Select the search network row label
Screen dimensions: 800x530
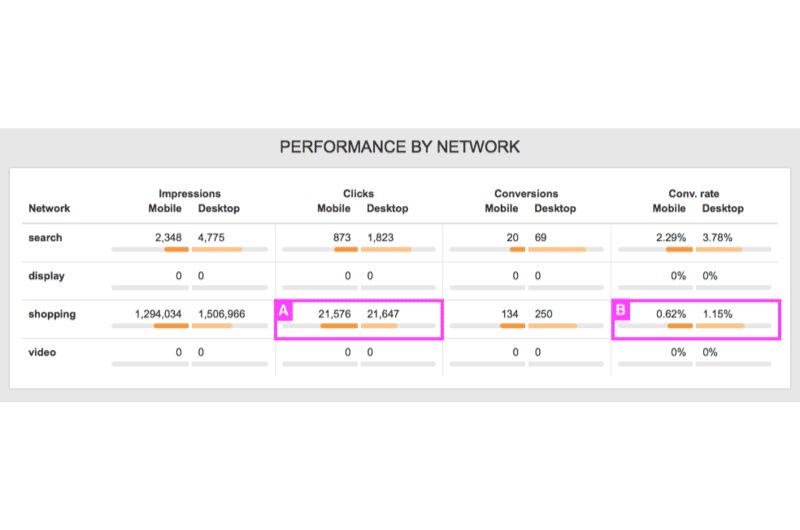coord(45,238)
